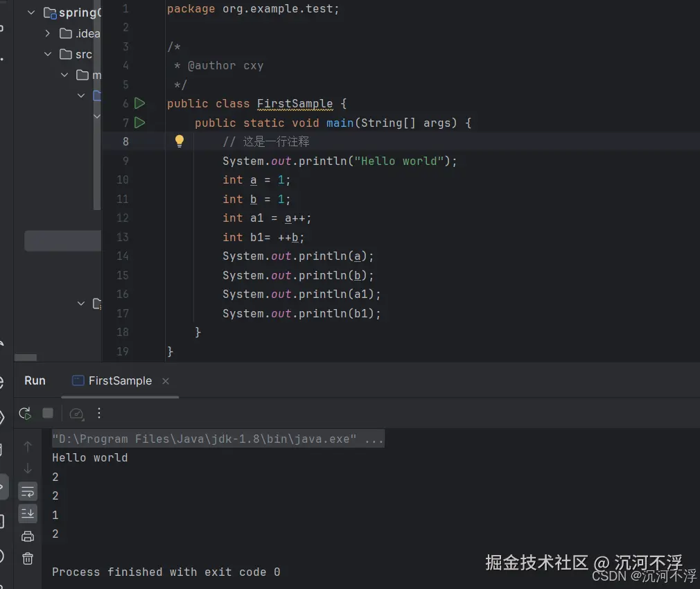Open the yellow light bulb quick-fix on line 8

click(x=180, y=141)
